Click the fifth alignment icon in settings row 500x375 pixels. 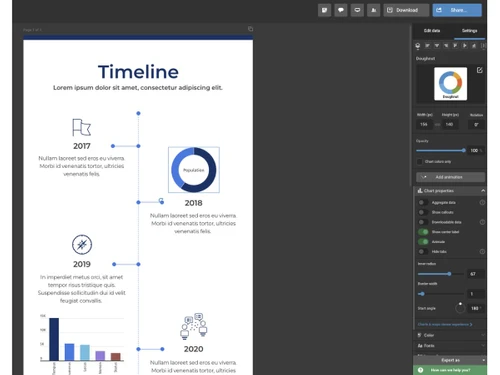[455, 46]
